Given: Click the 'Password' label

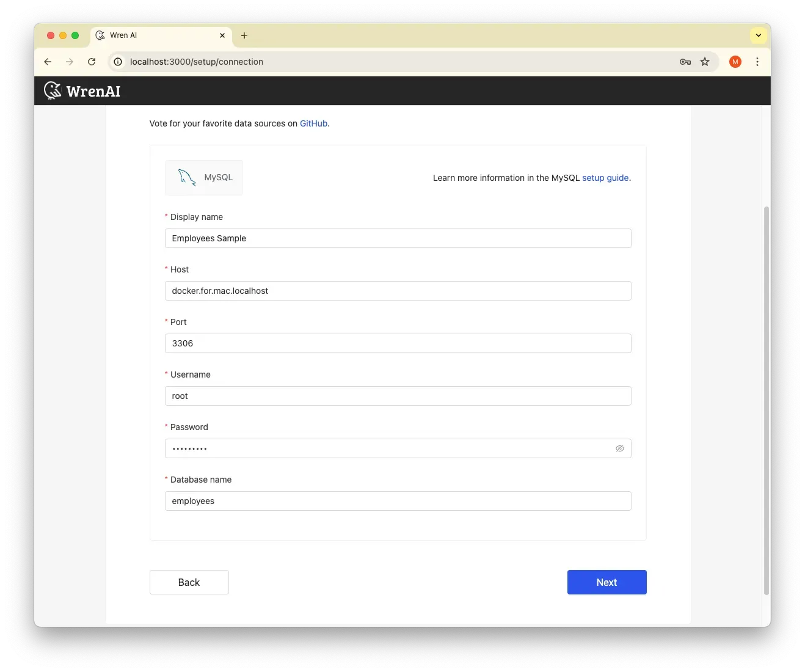Looking at the screenshot, I should tap(189, 427).
